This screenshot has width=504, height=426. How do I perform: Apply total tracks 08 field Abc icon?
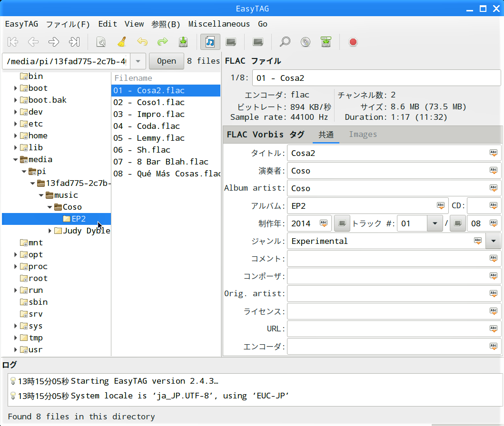494,223
